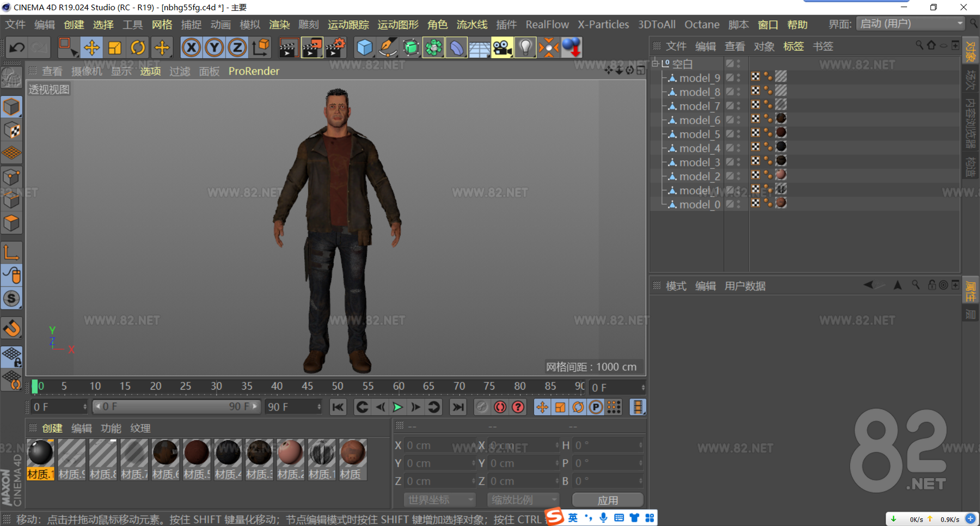Open the Render Settings icon
This screenshot has height=526, width=980.
(x=335, y=47)
